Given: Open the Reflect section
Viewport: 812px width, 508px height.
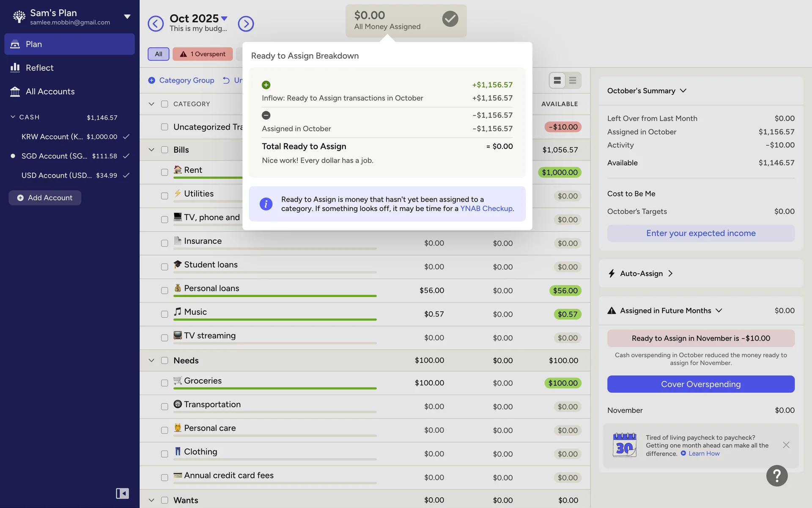Looking at the screenshot, I should coord(39,68).
